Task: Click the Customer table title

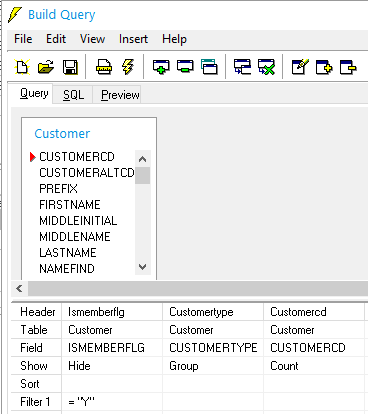Action: pyautogui.click(x=62, y=134)
